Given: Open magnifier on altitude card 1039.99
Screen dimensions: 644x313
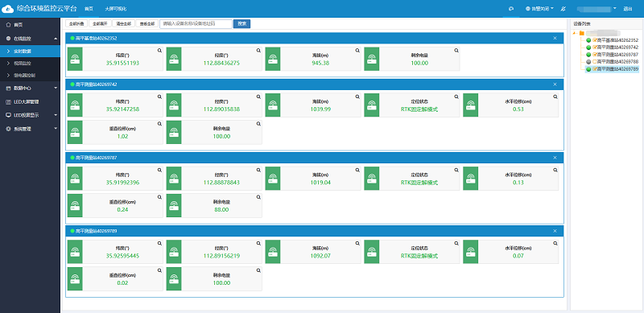Looking at the screenshot, I should tap(357, 97).
